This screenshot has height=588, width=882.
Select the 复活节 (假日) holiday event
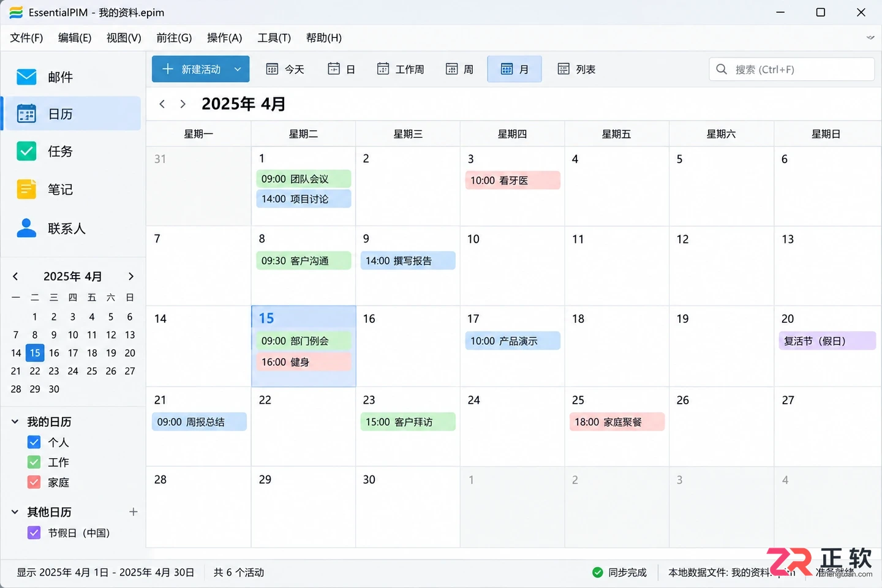click(827, 341)
